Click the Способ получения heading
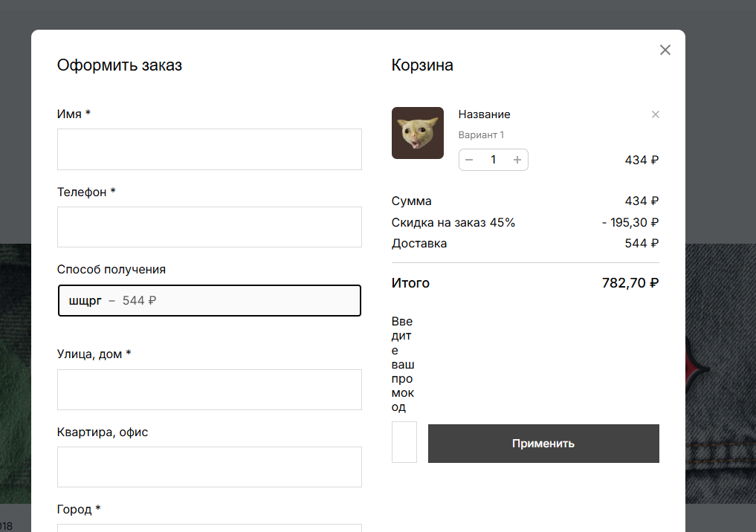 [111, 269]
